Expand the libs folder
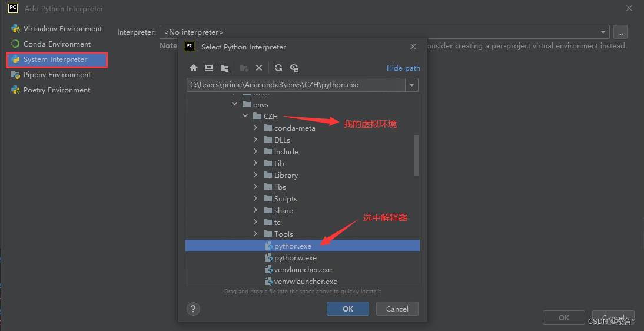 (x=255, y=187)
